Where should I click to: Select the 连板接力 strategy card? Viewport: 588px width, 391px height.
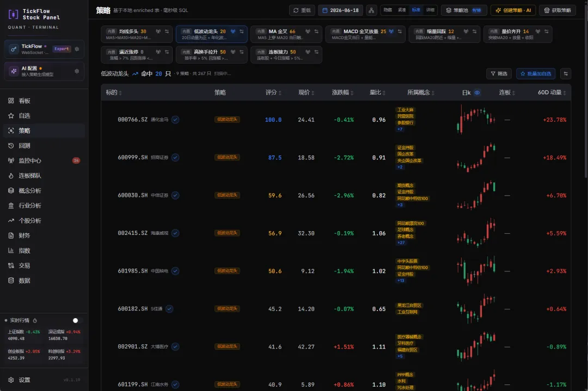click(x=286, y=55)
